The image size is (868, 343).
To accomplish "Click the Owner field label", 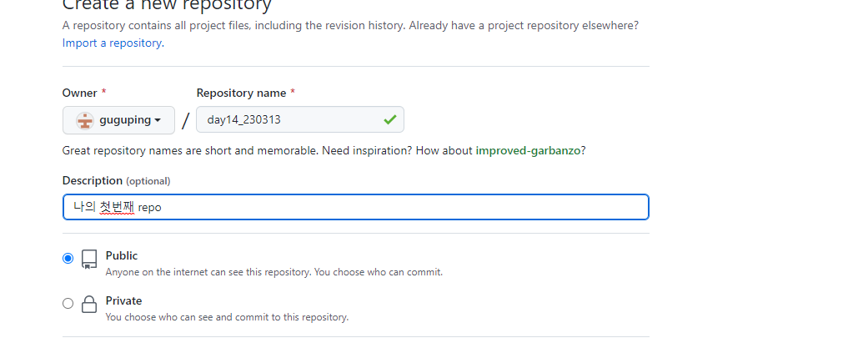I will (x=79, y=93).
